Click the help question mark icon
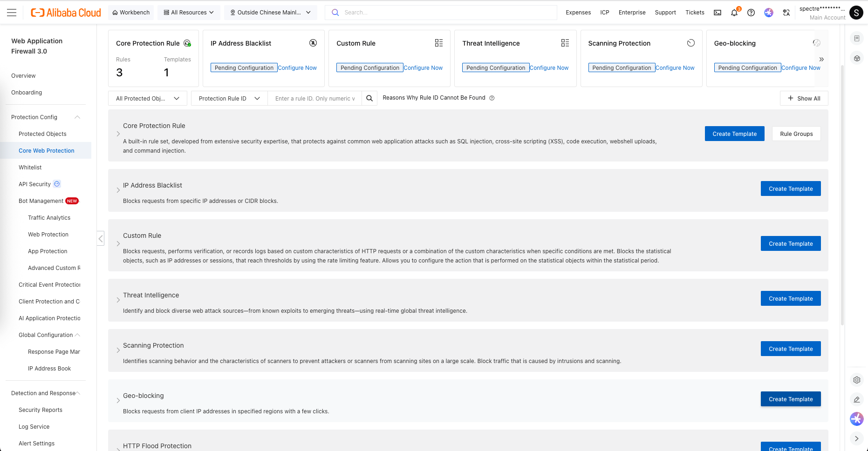Viewport: 868px width, 451px height. point(751,13)
